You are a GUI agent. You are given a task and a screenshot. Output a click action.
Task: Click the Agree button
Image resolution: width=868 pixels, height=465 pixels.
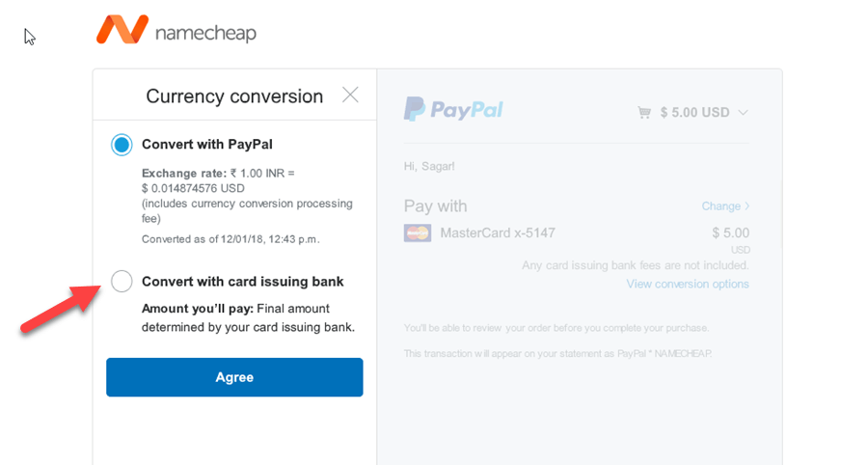click(x=234, y=377)
